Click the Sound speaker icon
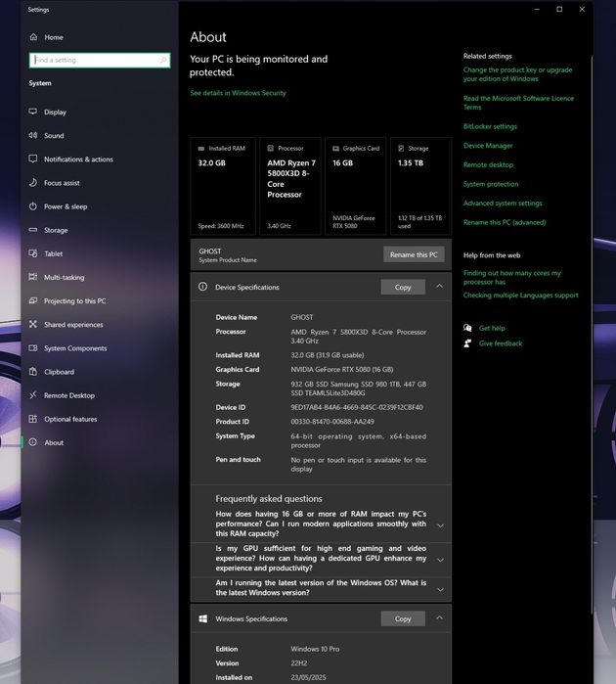The width and height of the screenshot is (616, 684). (x=32, y=135)
